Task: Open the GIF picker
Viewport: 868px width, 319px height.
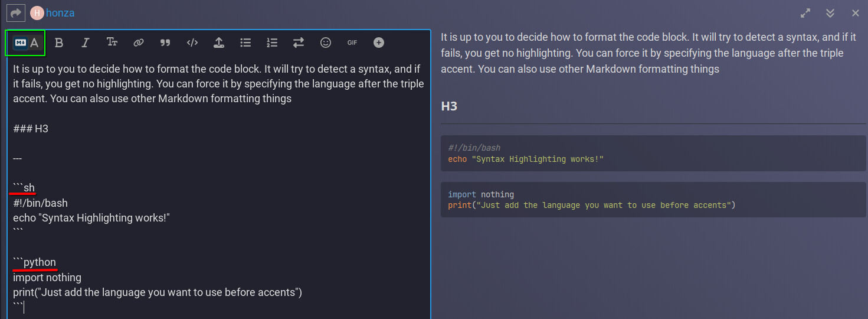Action: point(352,43)
